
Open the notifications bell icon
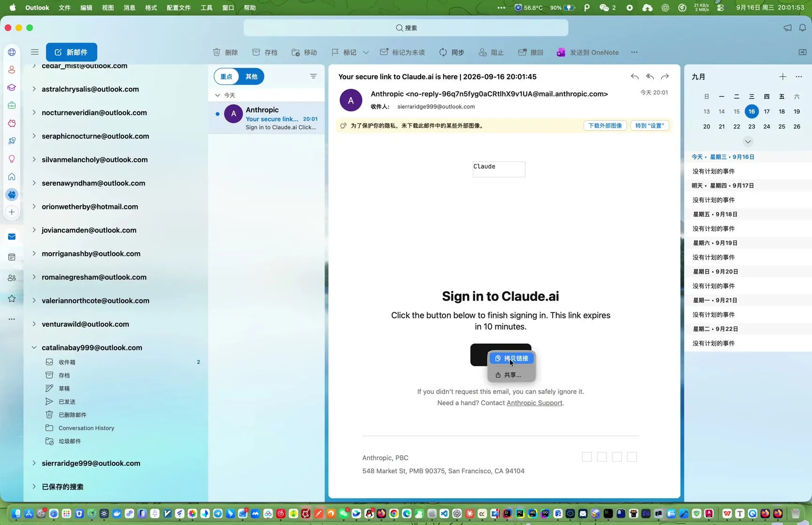(803, 28)
